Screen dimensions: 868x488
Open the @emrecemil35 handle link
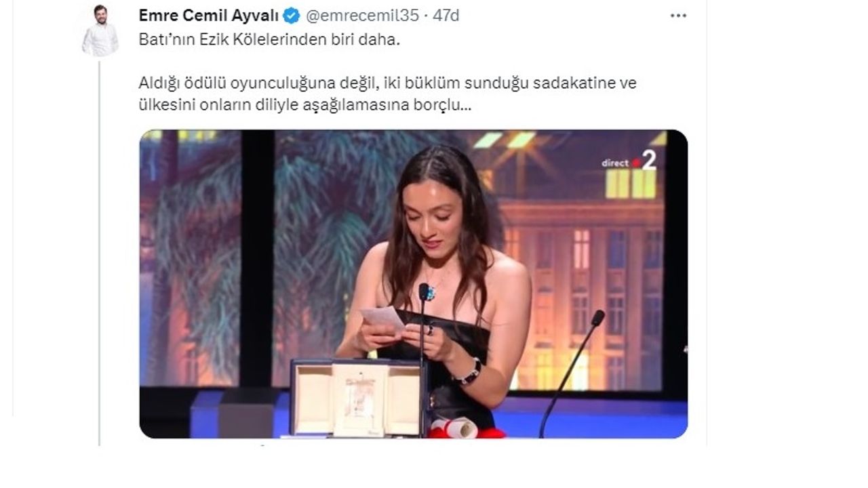coord(362,16)
